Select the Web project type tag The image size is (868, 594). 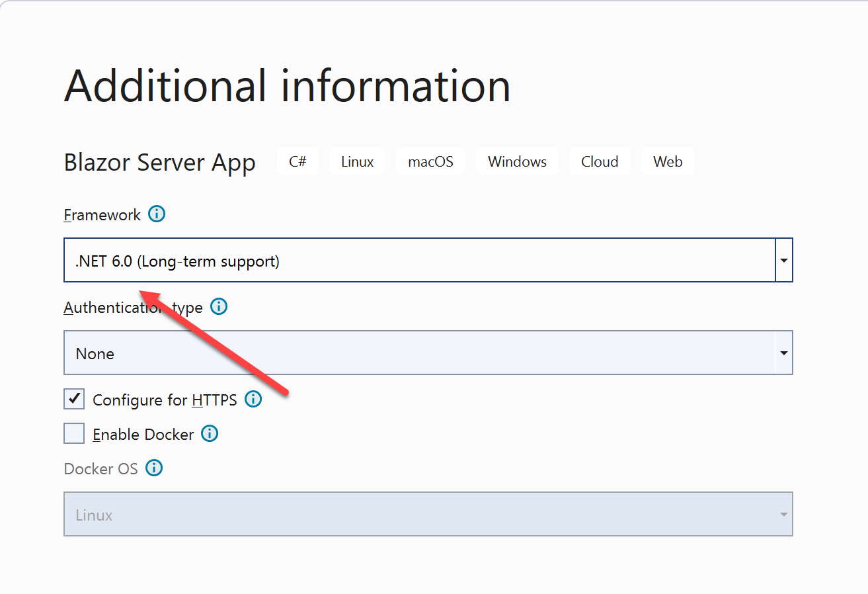tap(668, 161)
